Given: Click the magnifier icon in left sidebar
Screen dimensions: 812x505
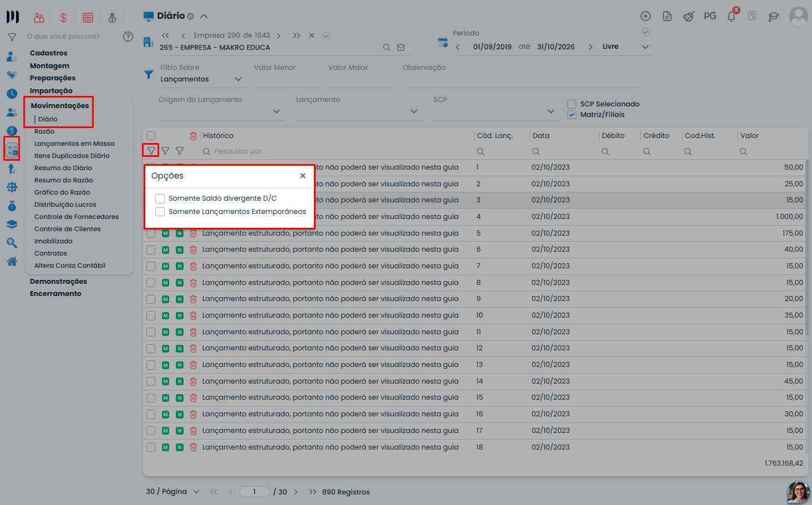Looking at the screenshot, I should click(12, 243).
